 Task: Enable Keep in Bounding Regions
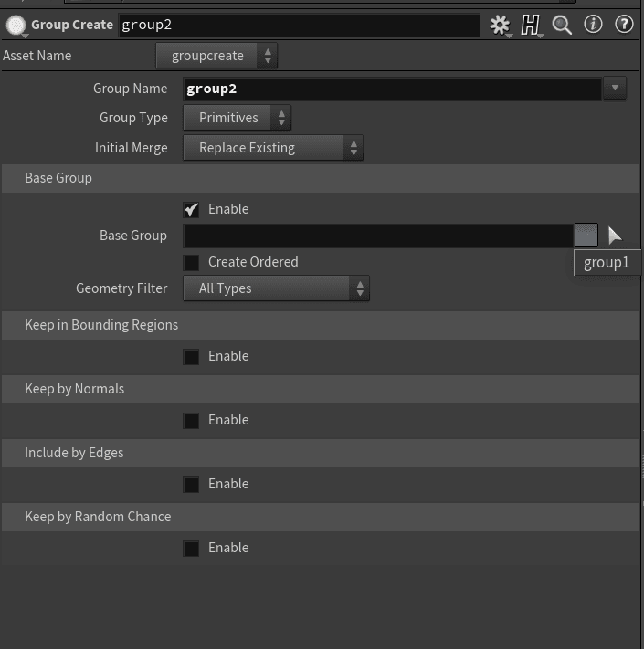[191, 357]
